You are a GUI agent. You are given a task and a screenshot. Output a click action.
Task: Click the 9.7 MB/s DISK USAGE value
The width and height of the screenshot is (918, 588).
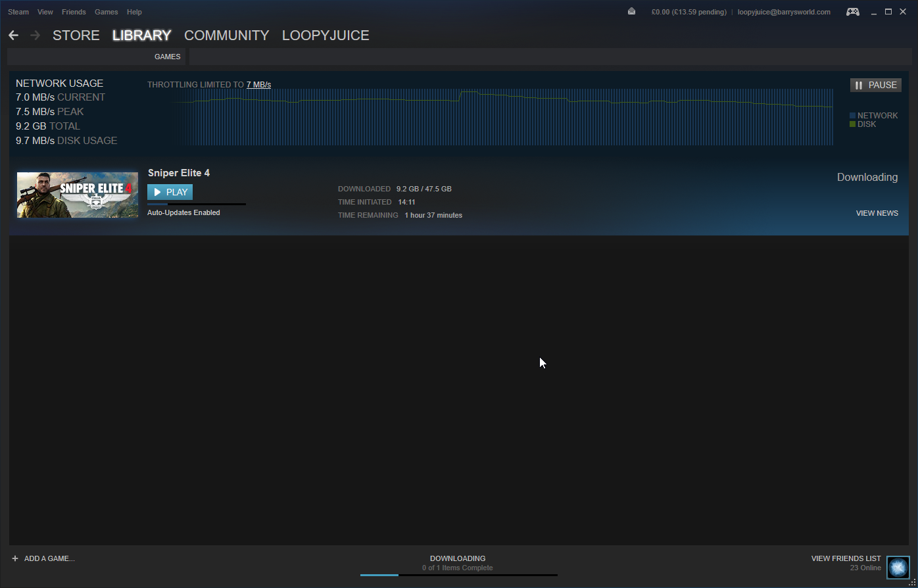pyautogui.click(x=66, y=141)
